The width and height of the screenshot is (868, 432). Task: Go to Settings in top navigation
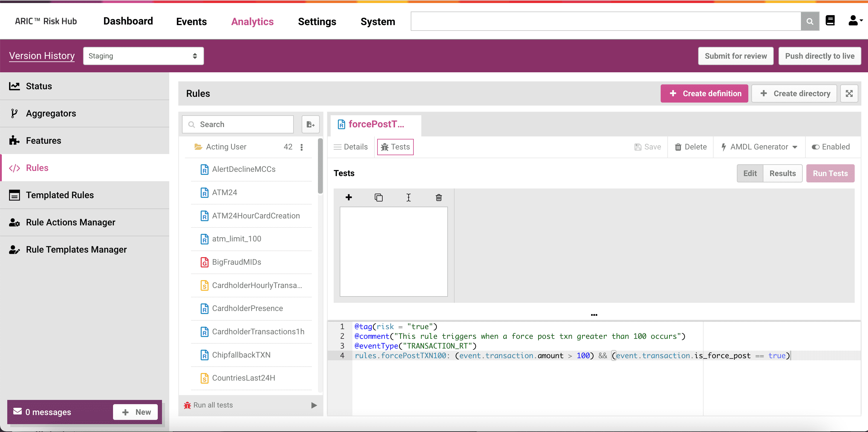pos(317,21)
